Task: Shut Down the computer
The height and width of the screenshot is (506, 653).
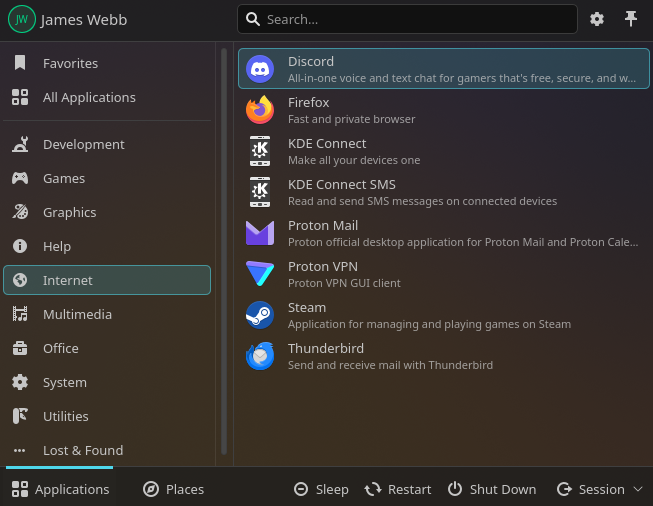Action: [x=492, y=489]
